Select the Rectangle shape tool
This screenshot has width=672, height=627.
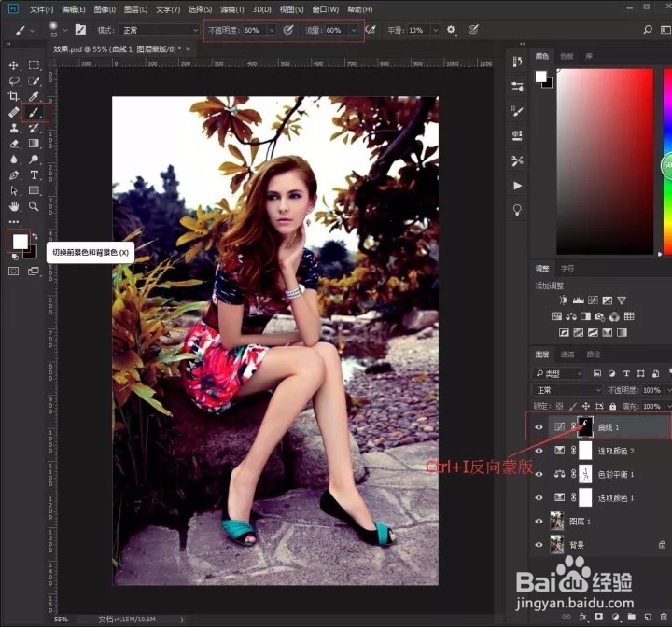tap(34, 190)
